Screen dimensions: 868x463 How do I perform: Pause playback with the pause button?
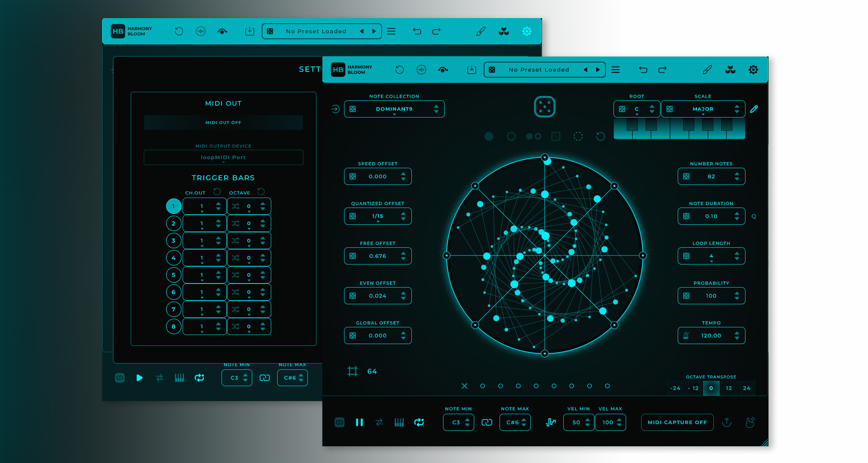point(359,422)
